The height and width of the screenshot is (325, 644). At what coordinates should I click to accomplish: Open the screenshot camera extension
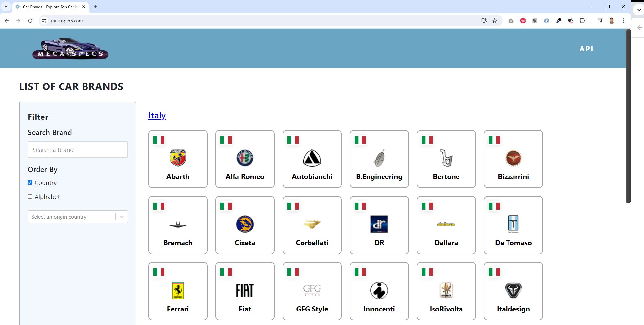tap(511, 21)
